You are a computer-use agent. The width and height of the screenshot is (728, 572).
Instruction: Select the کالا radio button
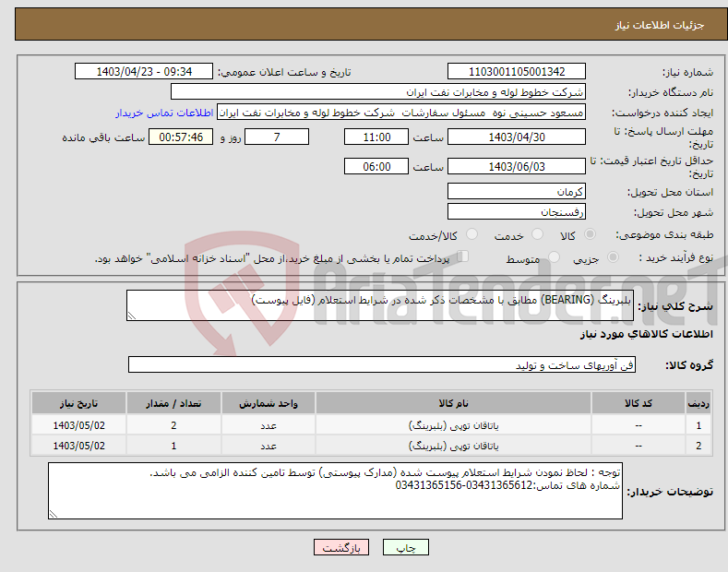tap(590, 234)
